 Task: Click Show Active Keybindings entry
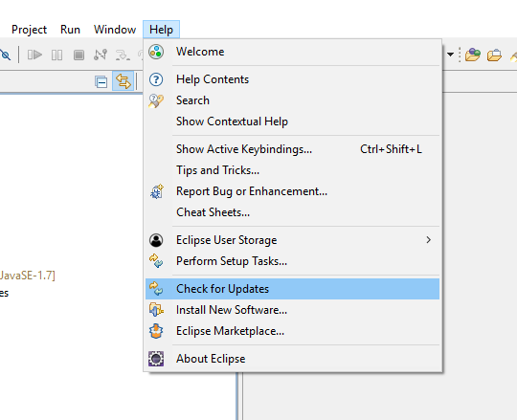coord(292,149)
